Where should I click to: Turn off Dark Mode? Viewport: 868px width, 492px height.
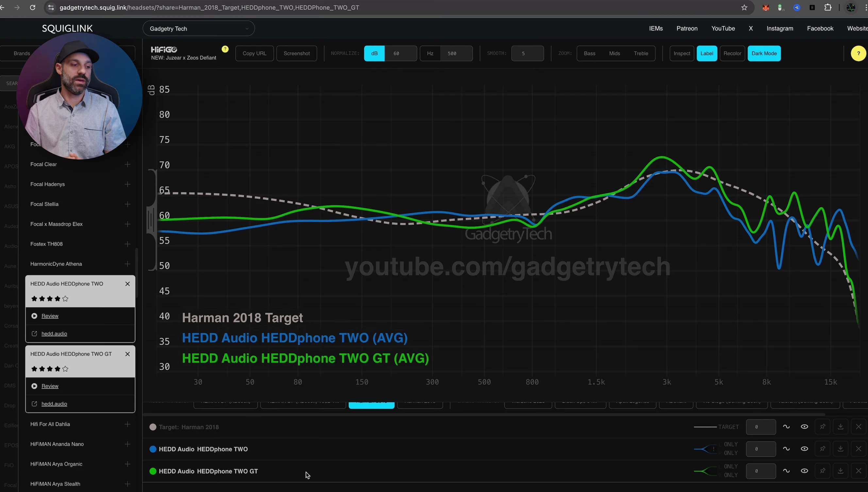click(764, 53)
